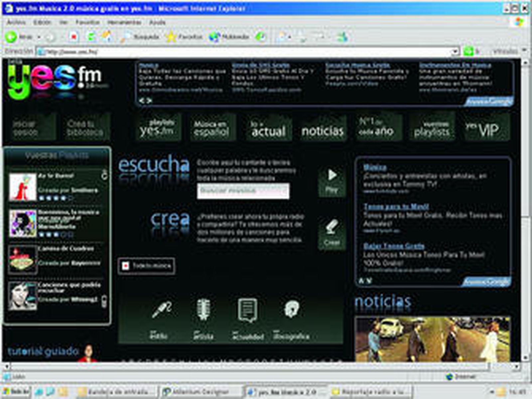Open the actualidad document icon
532x399 pixels.
(247, 310)
